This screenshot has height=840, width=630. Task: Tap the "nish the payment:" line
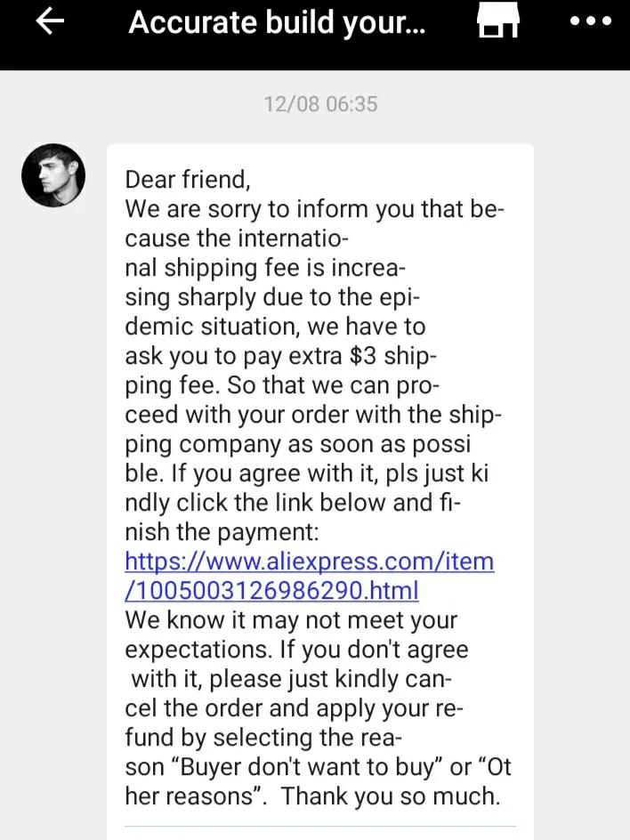tap(222, 532)
